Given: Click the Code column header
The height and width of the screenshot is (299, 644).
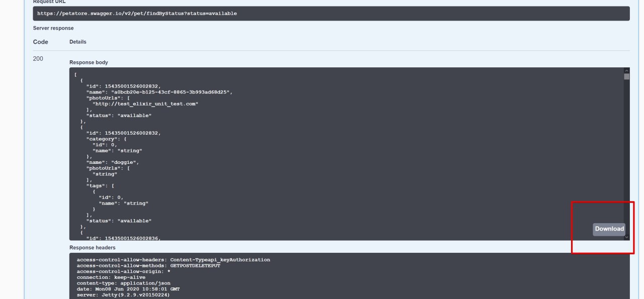Looking at the screenshot, I should point(41,42).
